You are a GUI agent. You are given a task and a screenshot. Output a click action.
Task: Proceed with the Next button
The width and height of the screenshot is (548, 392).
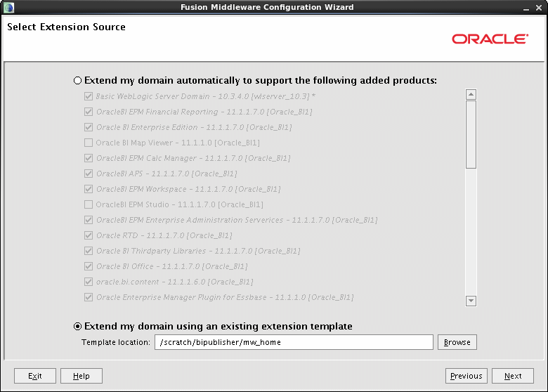tap(513, 376)
